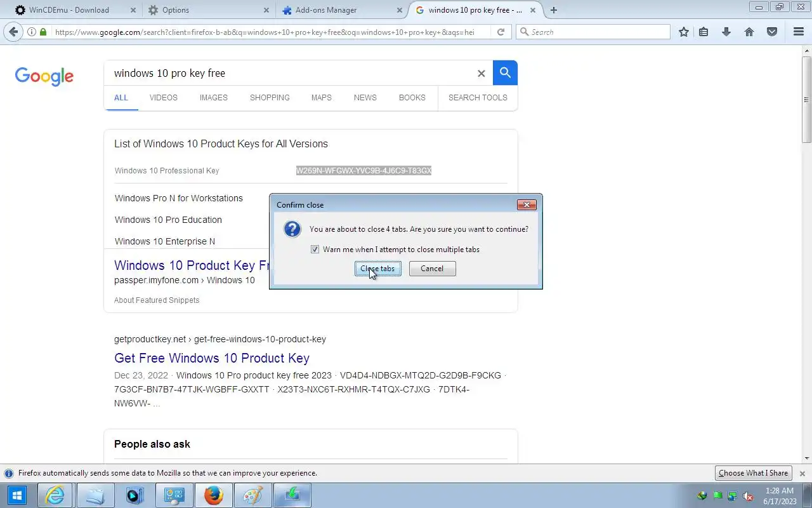Show bookmarks list icon
This screenshot has width=812, height=508.
click(704, 32)
